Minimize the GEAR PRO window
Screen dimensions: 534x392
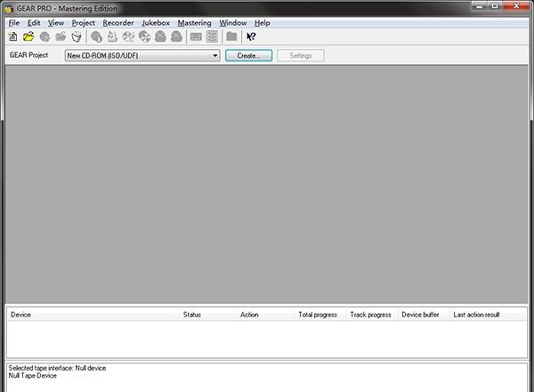(481, 6)
